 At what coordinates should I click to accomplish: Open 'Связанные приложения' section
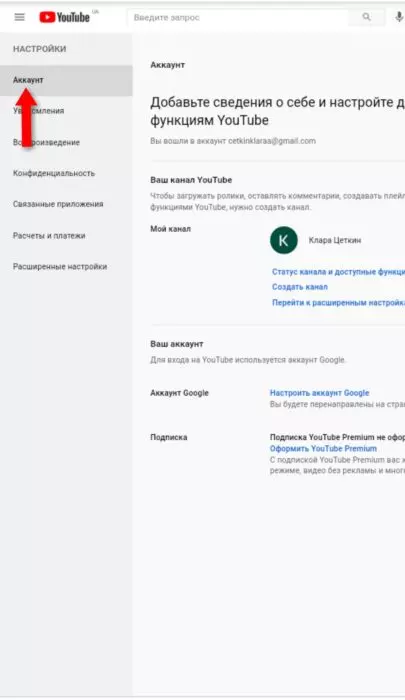pos(66,204)
